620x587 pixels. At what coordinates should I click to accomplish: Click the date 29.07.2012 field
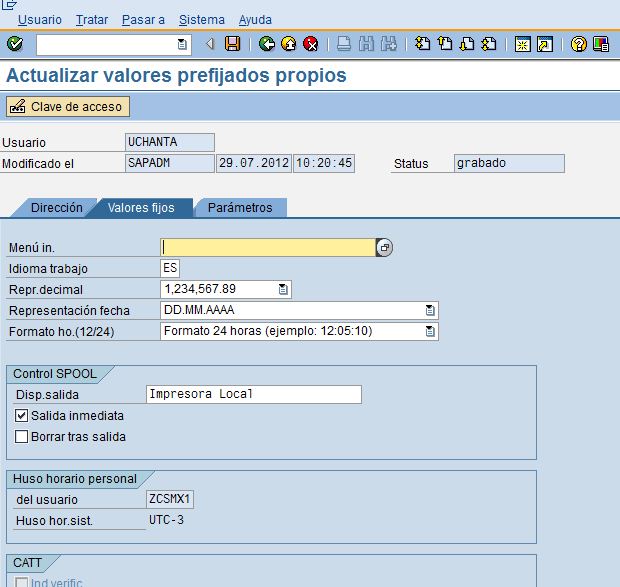coord(254,163)
